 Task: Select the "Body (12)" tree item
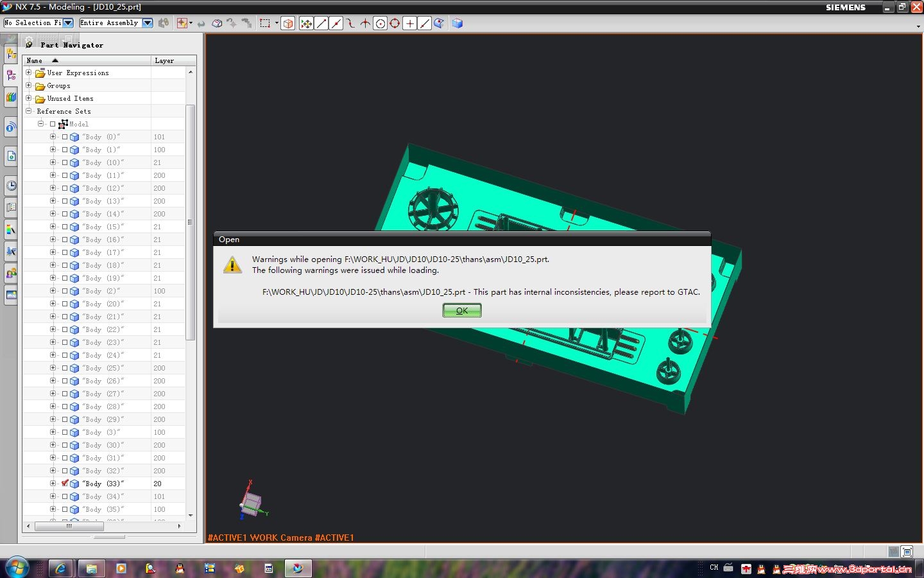coord(103,188)
